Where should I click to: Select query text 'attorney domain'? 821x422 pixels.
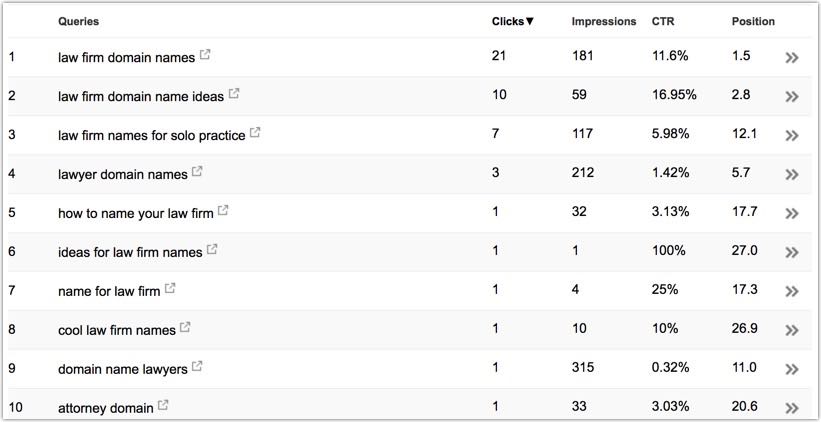click(106, 408)
